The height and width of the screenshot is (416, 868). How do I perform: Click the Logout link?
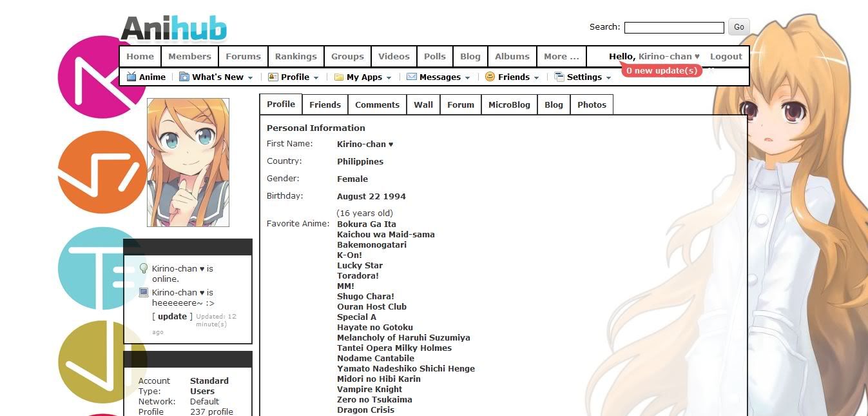pos(726,56)
